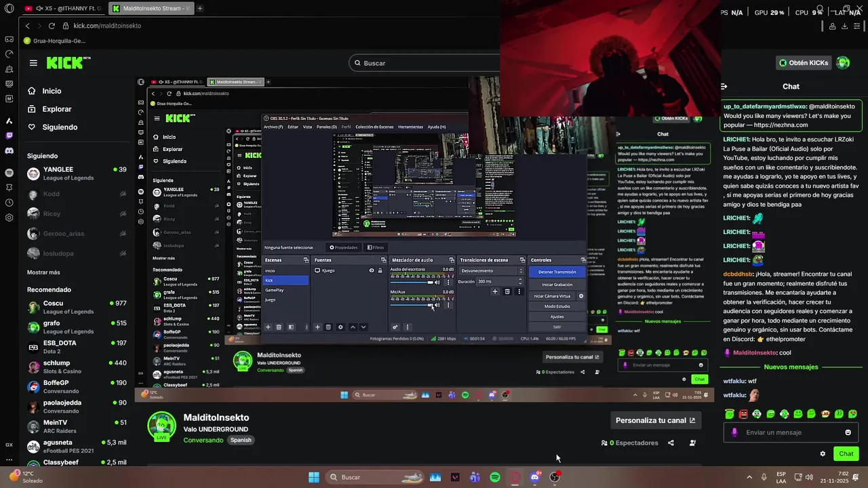
Task: Reload the page with browser refresh icon
Action: [x=52, y=26]
